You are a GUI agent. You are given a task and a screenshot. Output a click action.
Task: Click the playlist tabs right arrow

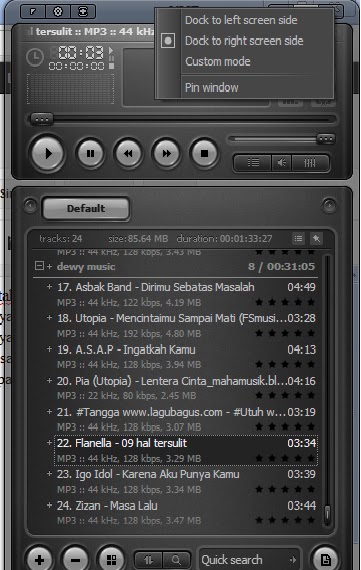pyautogui.click(x=329, y=206)
